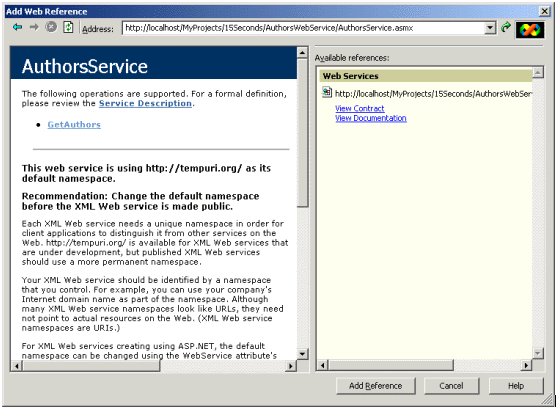Click the View Contract link
The image size is (559, 409).
(360, 108)
